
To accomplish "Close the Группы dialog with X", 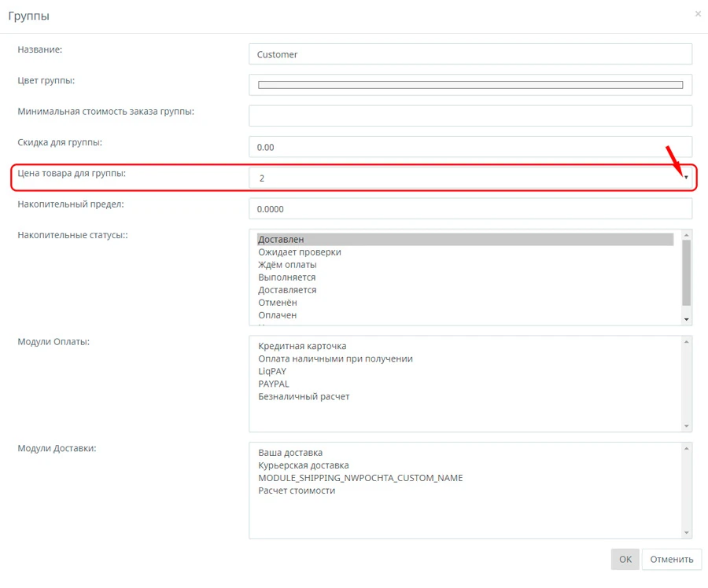I will coord(698,14).
